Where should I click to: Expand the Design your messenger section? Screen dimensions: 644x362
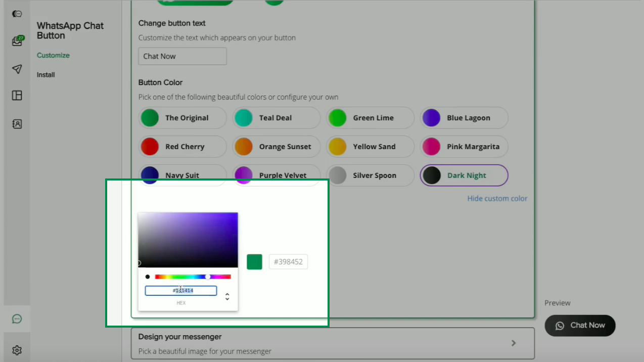(333, 343)
